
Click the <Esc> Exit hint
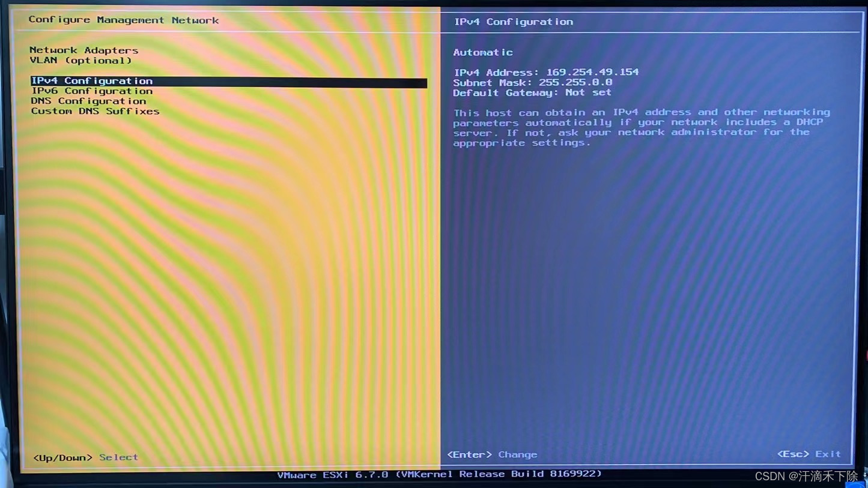point(809,454)
